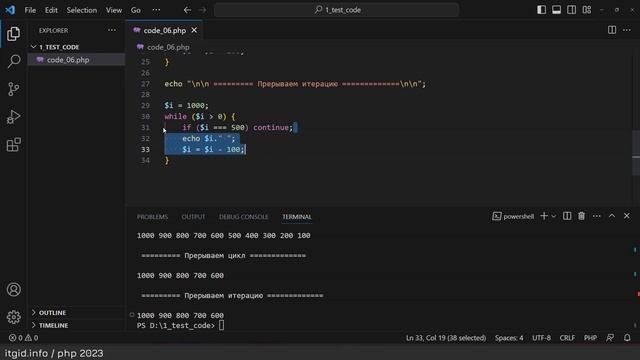Switch to the TERMINAL tab
Viewport: 640px width, 360px height.
(297, 217)
